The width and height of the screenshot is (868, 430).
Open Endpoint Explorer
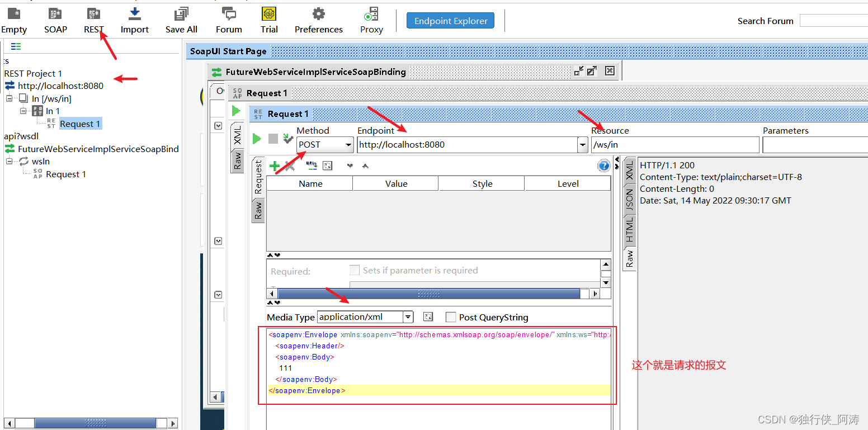tap(450, 20)
